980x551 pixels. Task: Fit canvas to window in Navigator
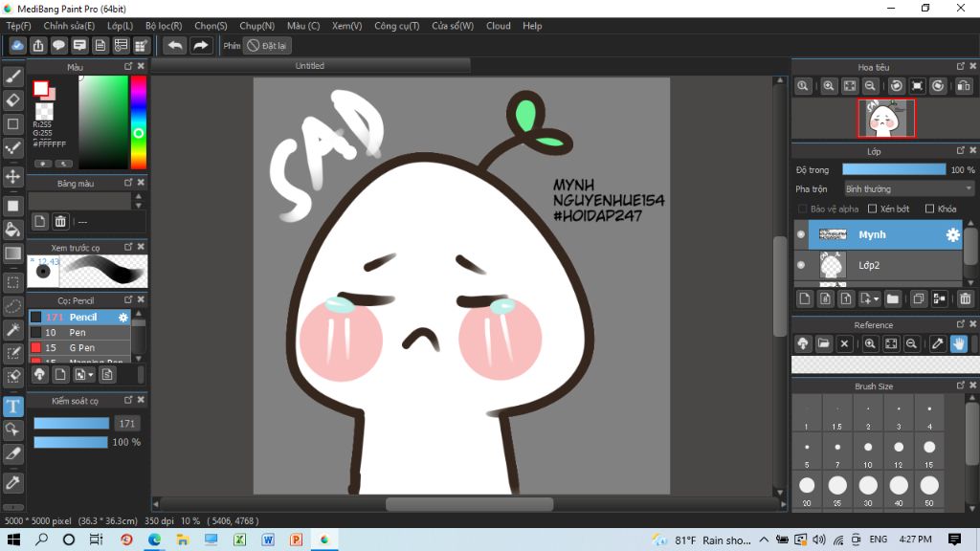coord(850,86)
